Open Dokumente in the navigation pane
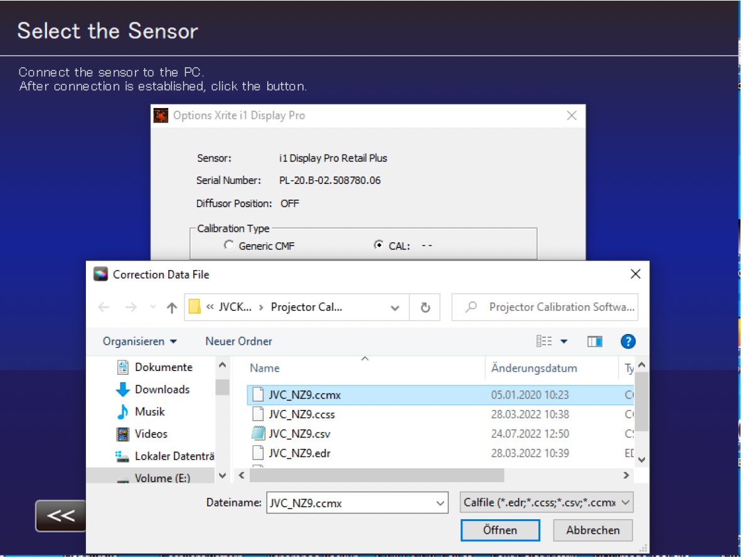The height and width of the screenshot is (560, 743). pyautogui.click(x=164, y=367)
